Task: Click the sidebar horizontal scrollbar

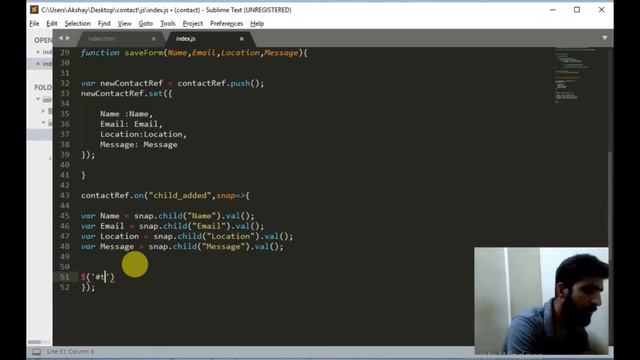Action: pos(34,342)
